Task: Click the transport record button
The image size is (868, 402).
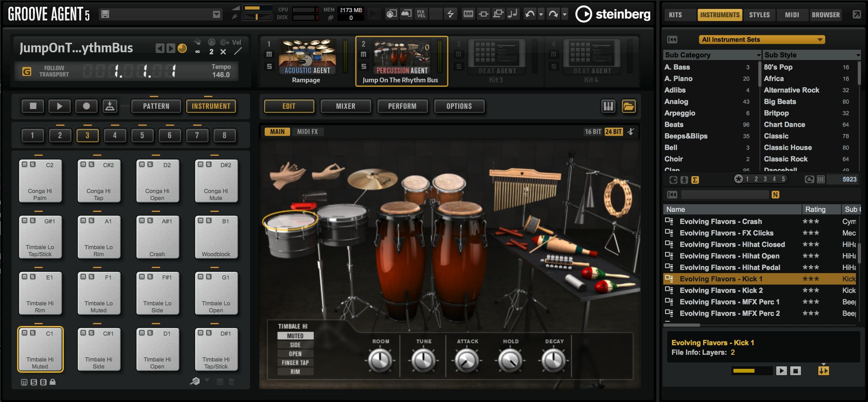Action: pyautogui.click(x=86, y=106)
